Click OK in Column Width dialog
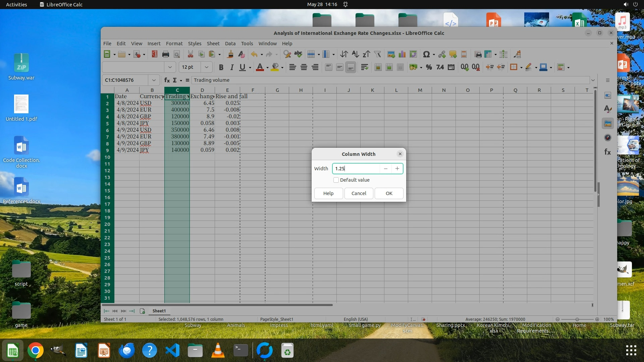 click(x=389, y=193)
